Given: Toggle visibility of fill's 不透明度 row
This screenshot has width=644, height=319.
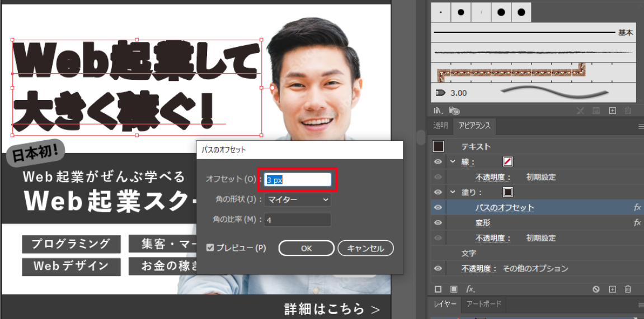Looking at the screenshot, I should coord(438,238).
